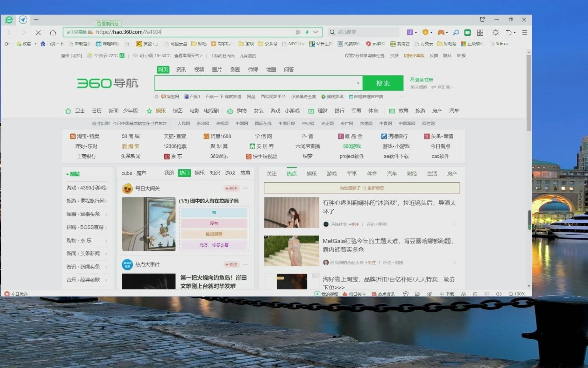The width and height of the screenshot is (588, 368).
Task: Click the QR code icon in address bar
Action: point(298,32)
